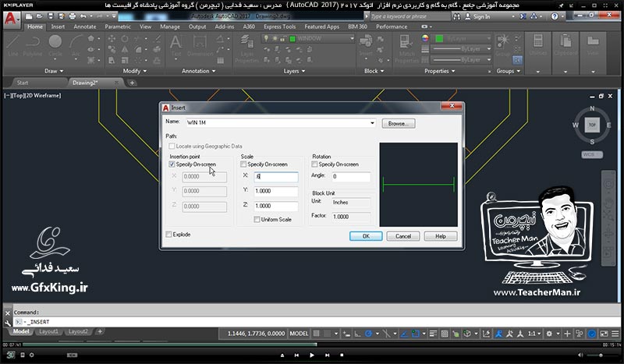624x364 pixels.
Task: Click the Move tool in Modify panel
Action: (x=112, y=39)
